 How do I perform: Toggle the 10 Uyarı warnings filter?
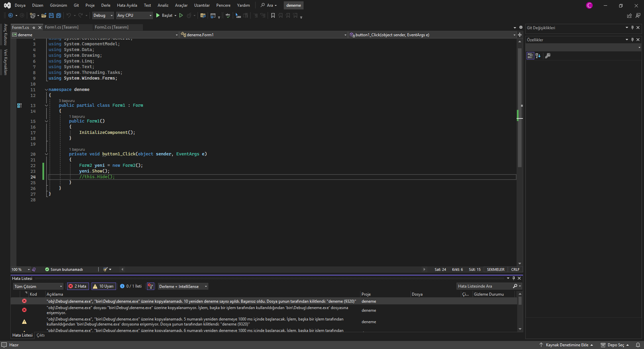click(103, 286)
